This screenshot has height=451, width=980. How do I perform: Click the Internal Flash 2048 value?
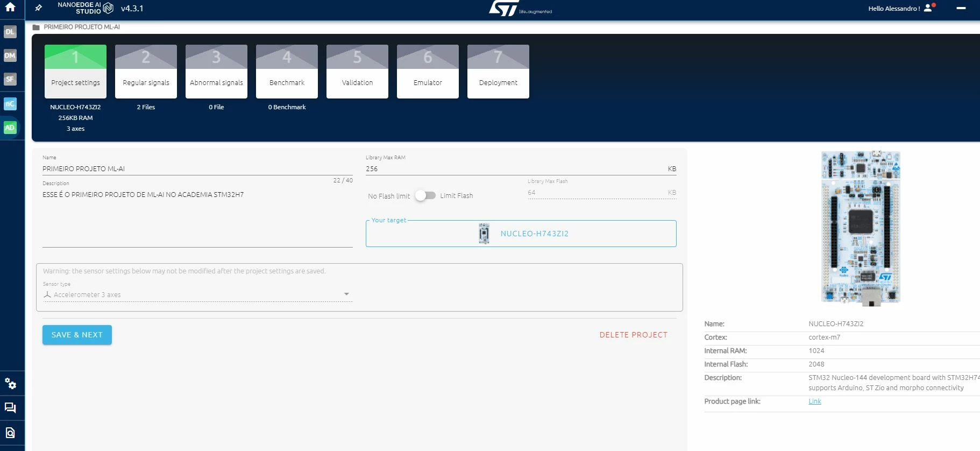(x=816, y=364)
